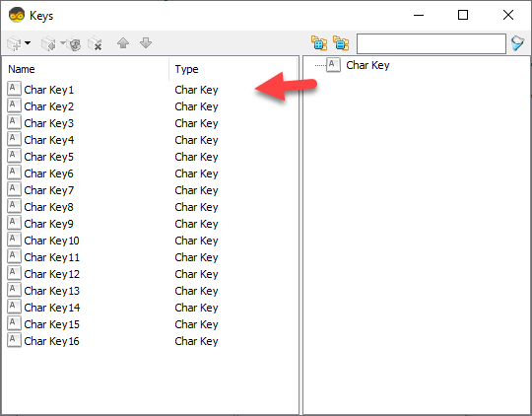Screen dimensions: 532x416
Task: Select the Char Key tree node
Action: click(367, 65)
